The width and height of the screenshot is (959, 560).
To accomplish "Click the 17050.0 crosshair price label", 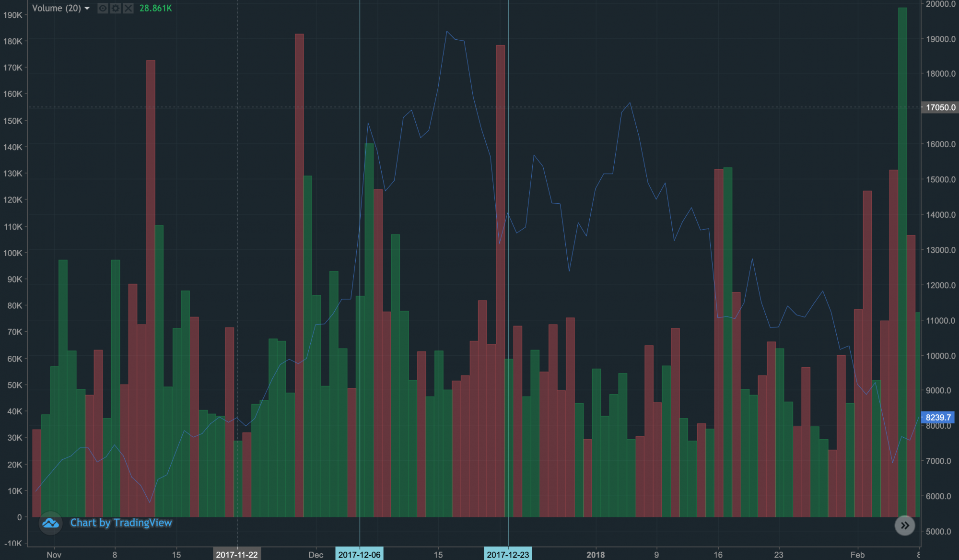I will tap(940, 107).
